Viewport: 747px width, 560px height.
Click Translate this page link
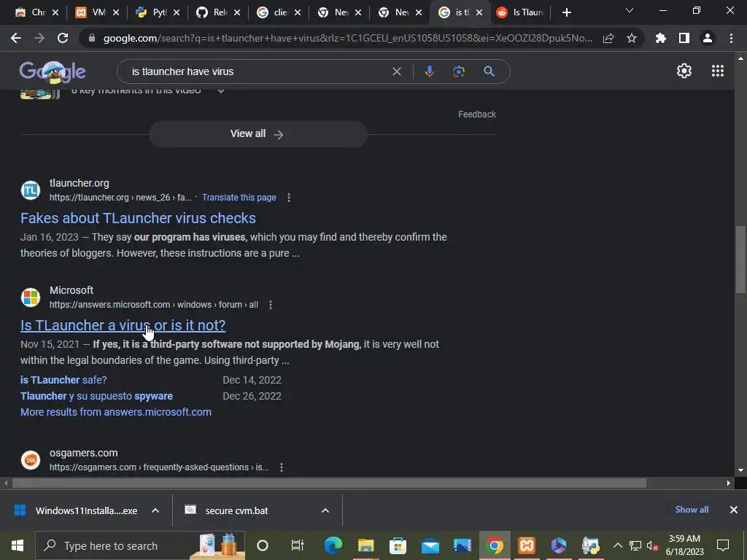click(x=239, y=198)
